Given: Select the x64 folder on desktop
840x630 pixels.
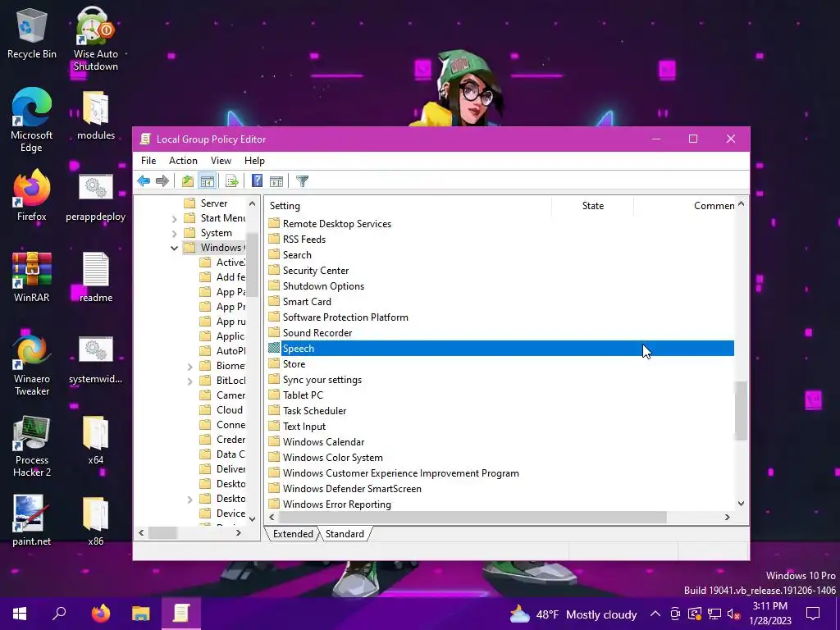Looking at the screenshot, I should coord(96,440).
